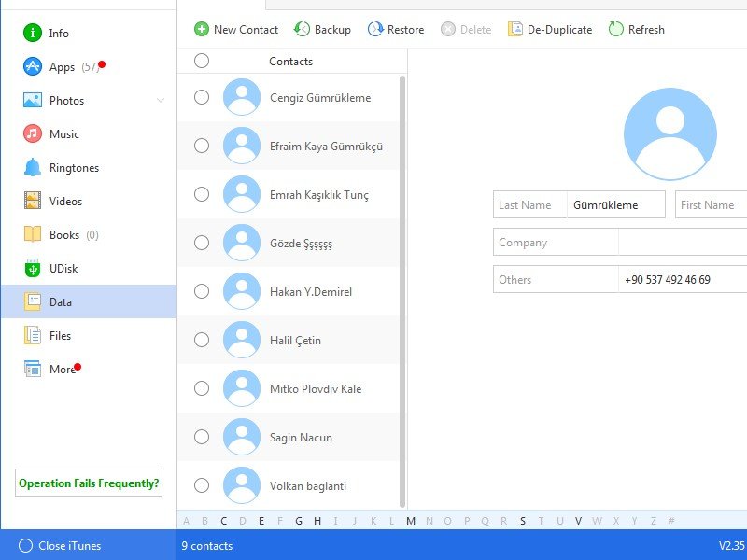Click the Operation Fails Frequently link
747x560 pixels.
click(89, 483)
